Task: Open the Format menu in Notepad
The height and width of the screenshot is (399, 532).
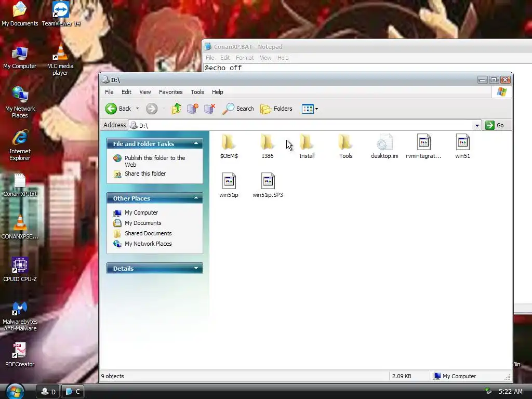Action: point(245,58)
